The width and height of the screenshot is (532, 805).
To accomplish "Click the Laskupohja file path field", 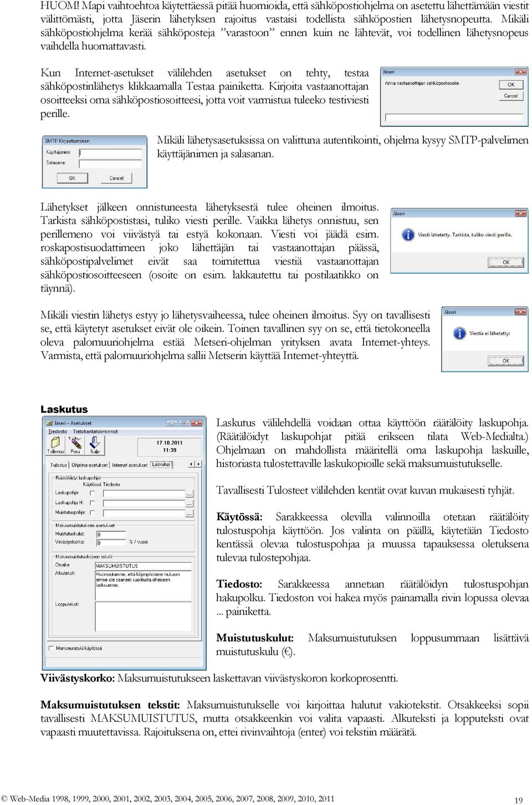I will pyautogui.click(x=144, y=493).
